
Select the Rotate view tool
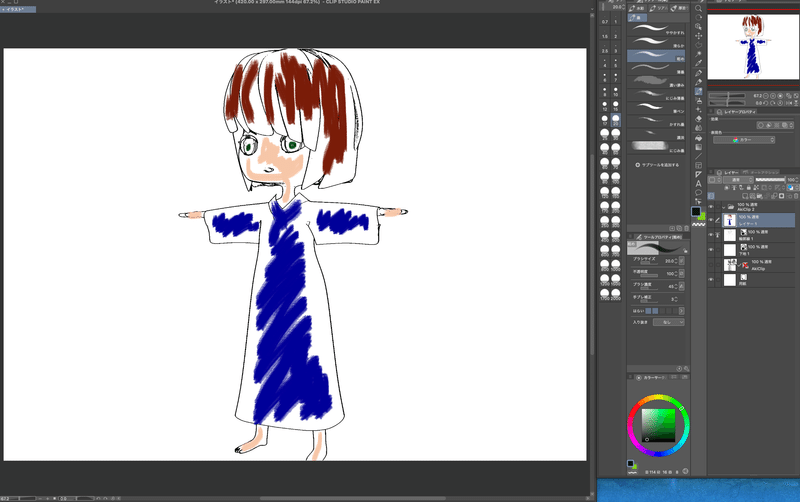pos(698,18)
